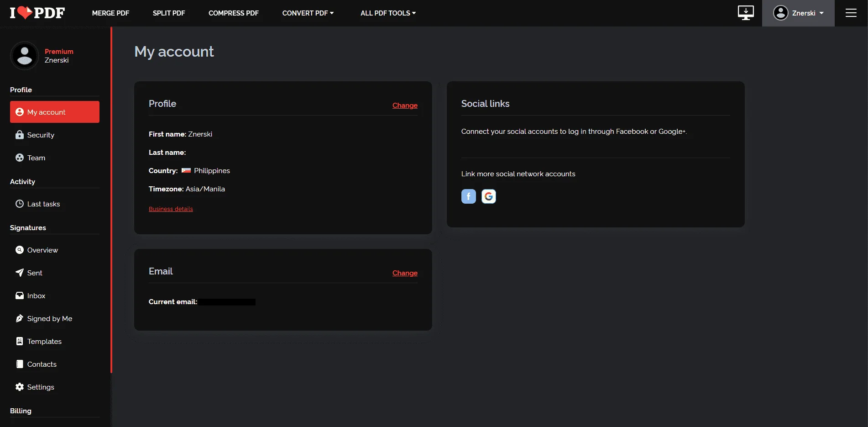Click Change link in Profile card
The image size is (868, 427).
pos(405,105)
